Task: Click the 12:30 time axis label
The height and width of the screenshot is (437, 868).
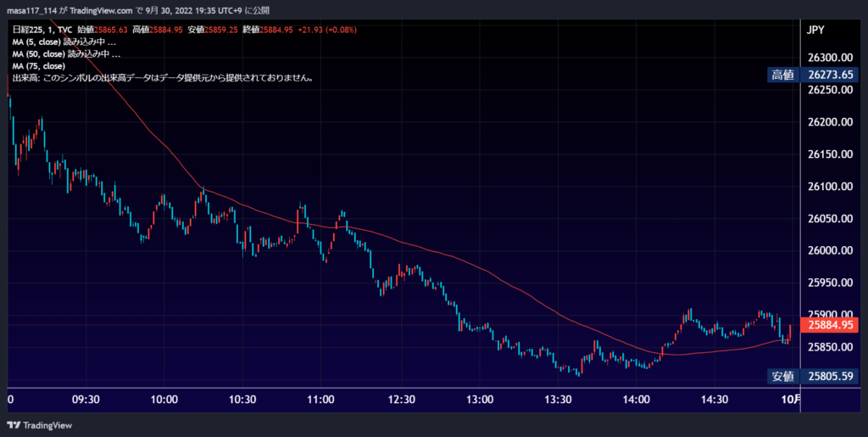Action: pos(401,400)
